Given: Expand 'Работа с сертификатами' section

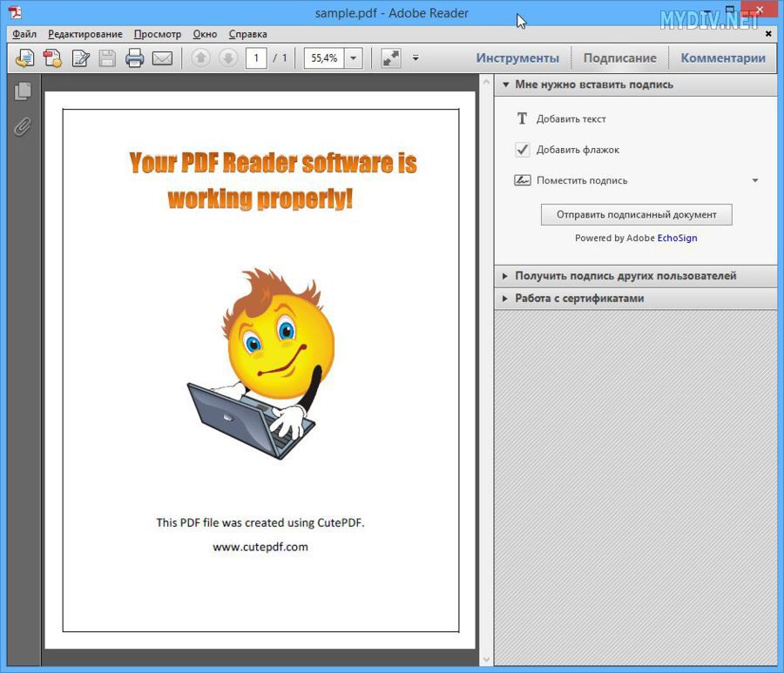Looking at the screenshot, I should point(636,299).
